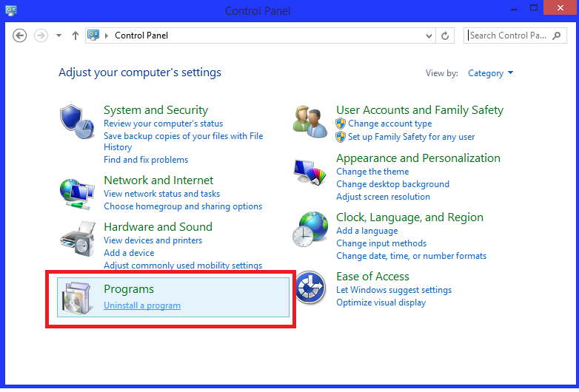The width and height of the screenshot is (579, 392).
Task: Open the Ease of Access icon
Action: [310, 288]
